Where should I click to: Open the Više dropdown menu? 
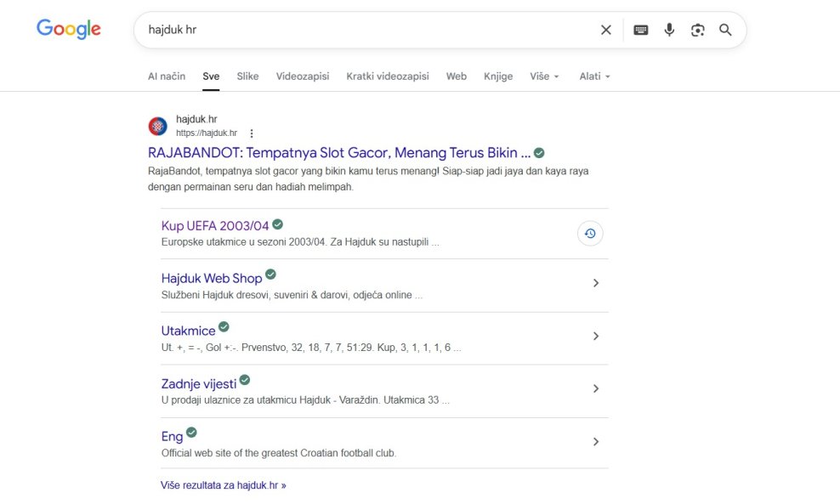pos(544,76)
